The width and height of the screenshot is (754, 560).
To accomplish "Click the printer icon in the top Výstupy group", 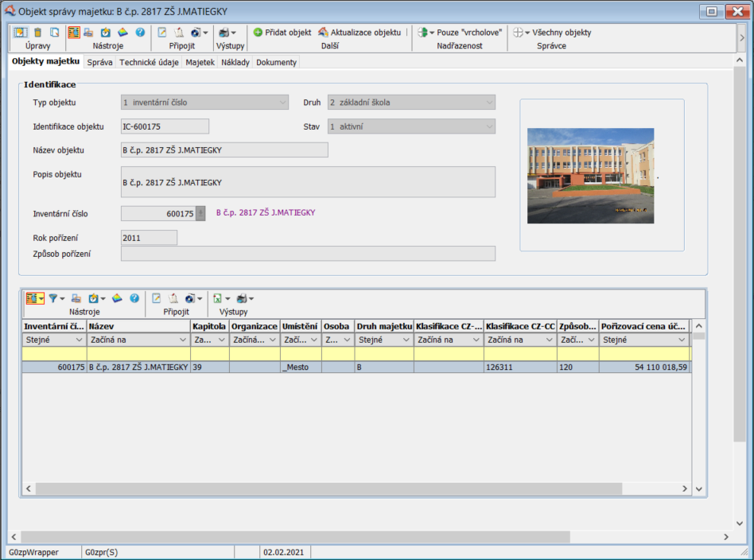I will coord(223,33).
